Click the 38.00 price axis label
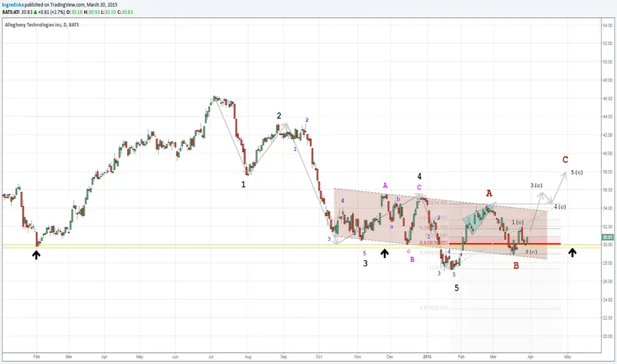Image resolution: width=617 pixels, height=364 pixels. pos(608,171)
